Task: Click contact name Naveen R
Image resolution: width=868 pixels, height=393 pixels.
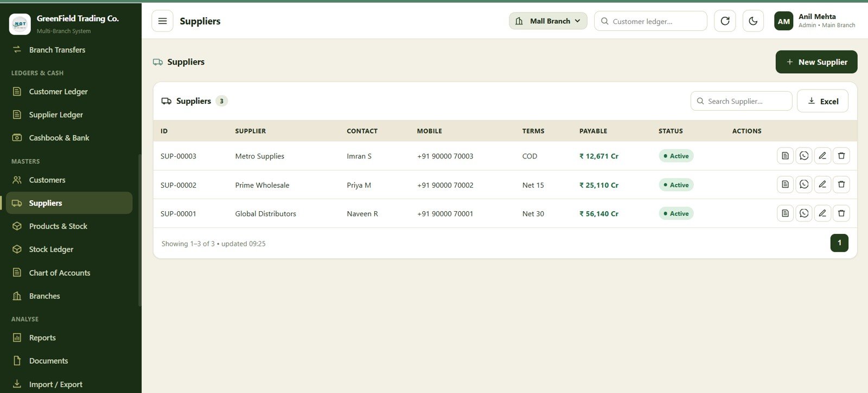Action: (x=362, y=214)
